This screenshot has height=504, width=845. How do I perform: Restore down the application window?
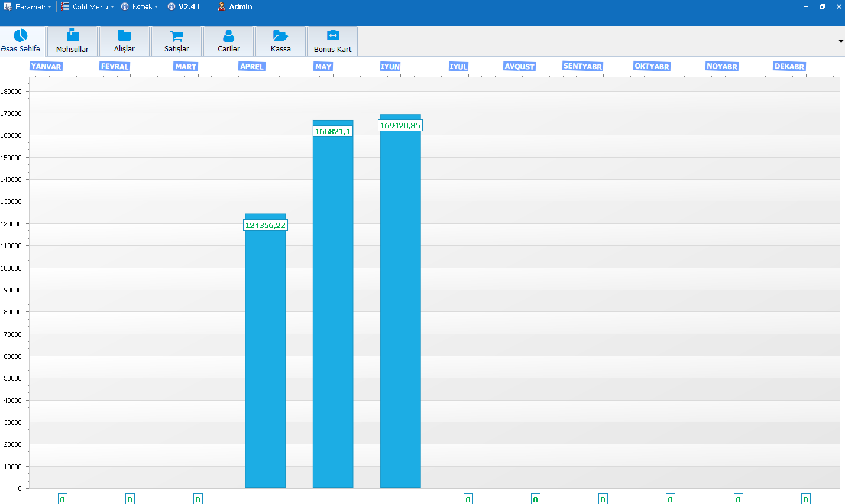tap(823, 6)
